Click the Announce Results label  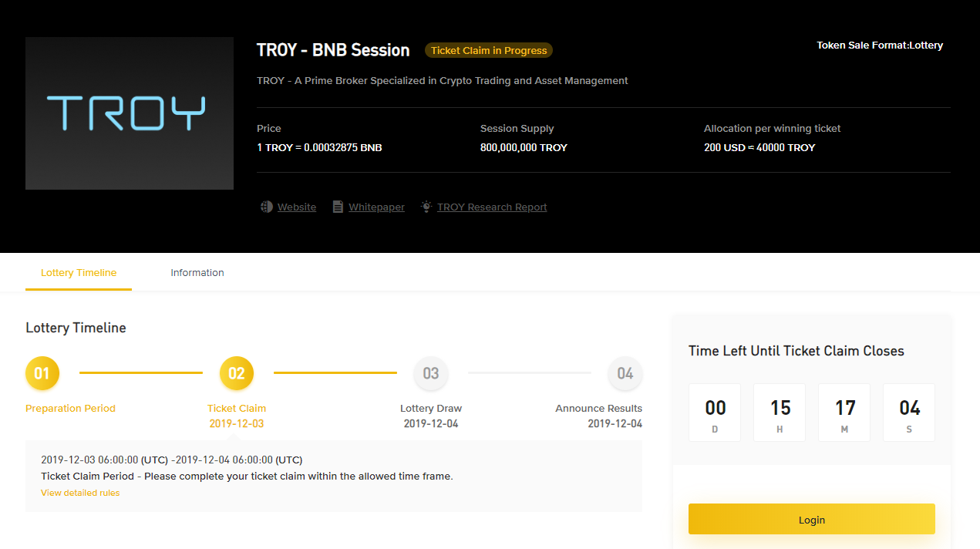[598, 409]
